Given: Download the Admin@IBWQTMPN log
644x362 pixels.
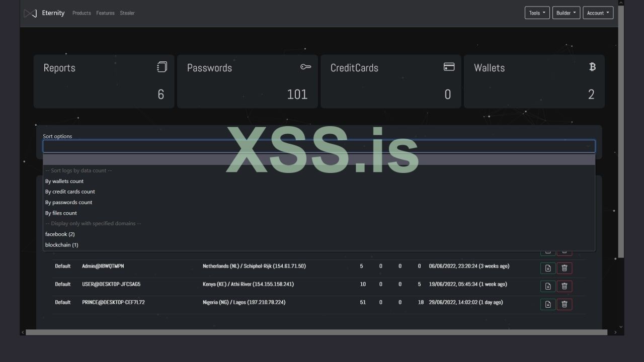Looking at the screenshot, I should (x=548, y=268).
